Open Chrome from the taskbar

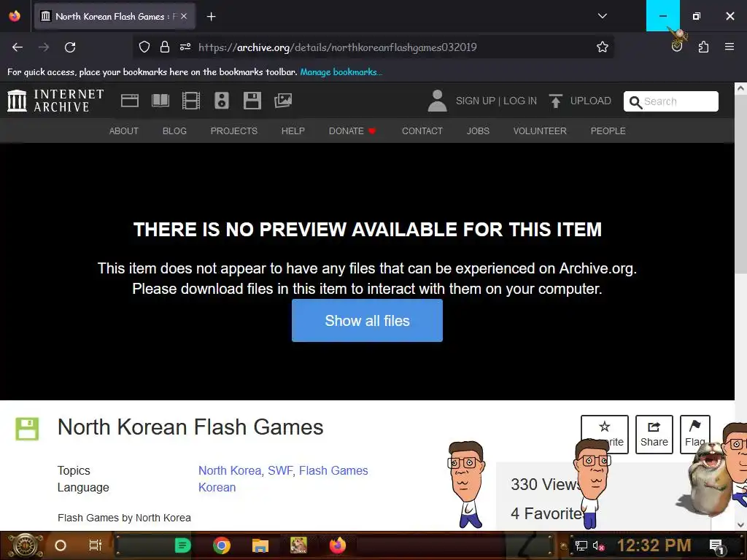coord(222,545)
